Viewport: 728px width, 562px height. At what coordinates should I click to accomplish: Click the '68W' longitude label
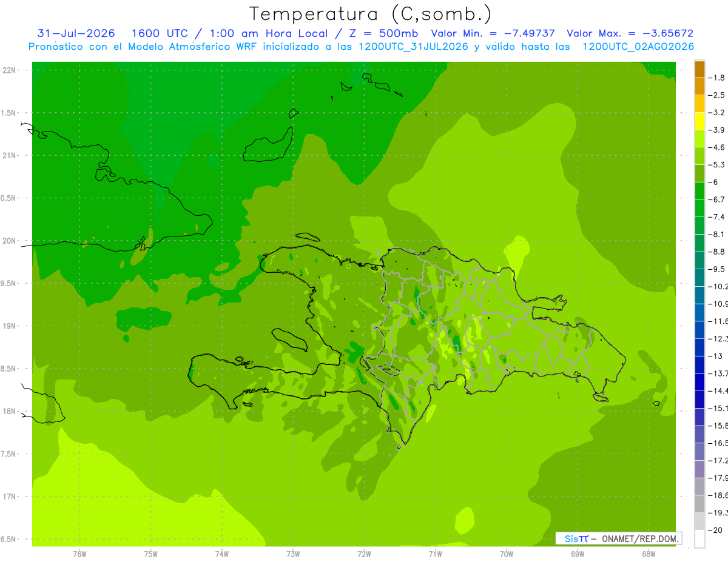(649, 554)
